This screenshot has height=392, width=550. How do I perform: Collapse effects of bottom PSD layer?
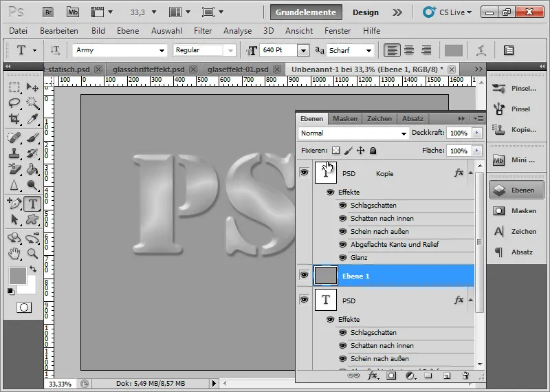(470, 300)
